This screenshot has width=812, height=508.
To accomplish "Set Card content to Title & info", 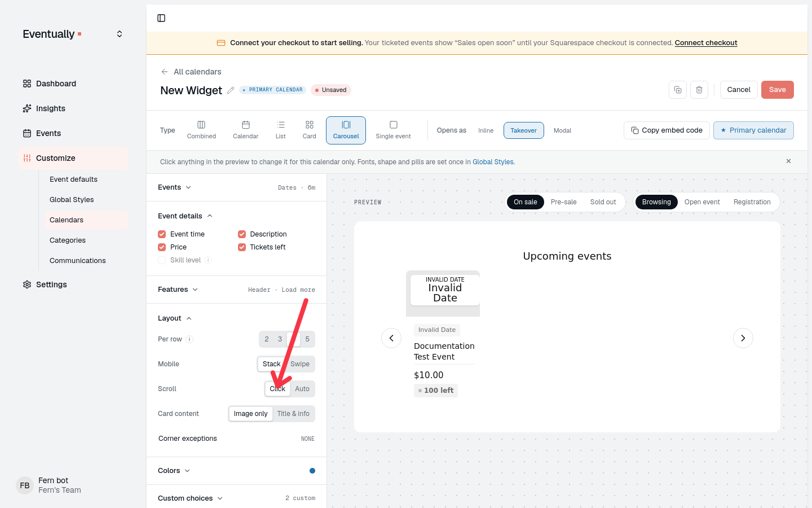I will (293, 414).
